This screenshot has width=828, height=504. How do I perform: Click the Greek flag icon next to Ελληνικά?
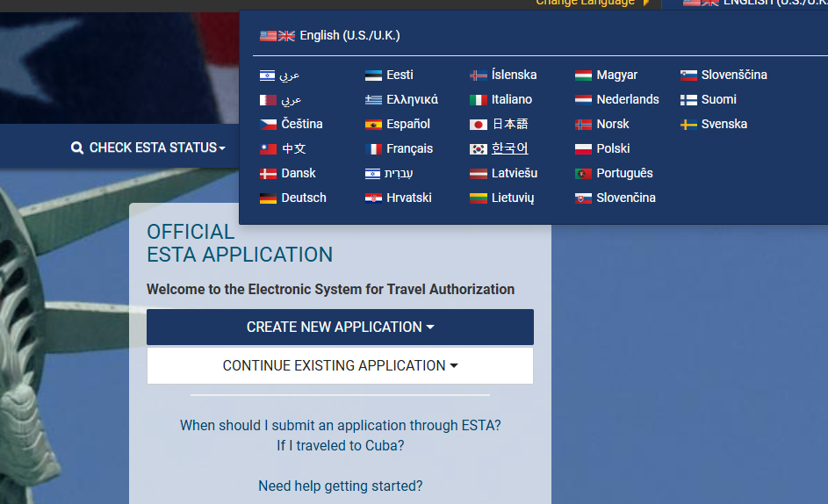pyautogui.click(x=373, y=100)
